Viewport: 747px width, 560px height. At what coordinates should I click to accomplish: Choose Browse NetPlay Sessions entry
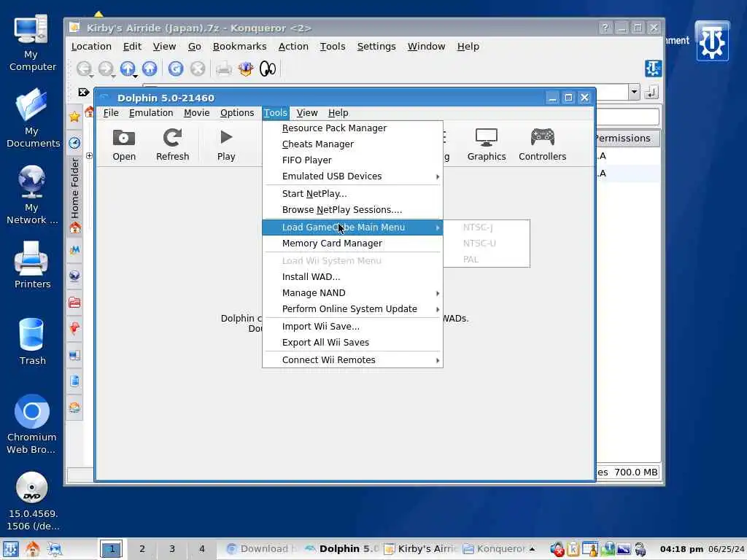(x=352, y=210)
